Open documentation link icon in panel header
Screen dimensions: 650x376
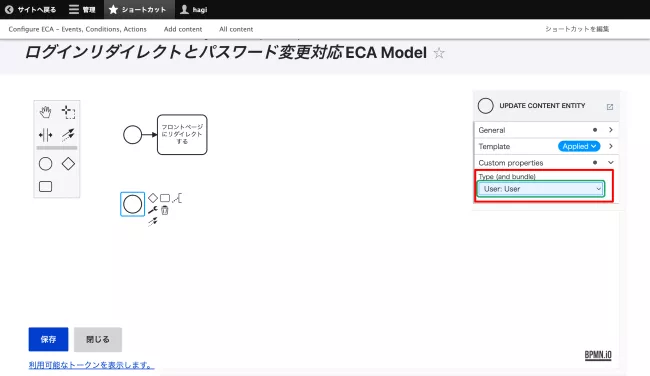coord(610,107)
